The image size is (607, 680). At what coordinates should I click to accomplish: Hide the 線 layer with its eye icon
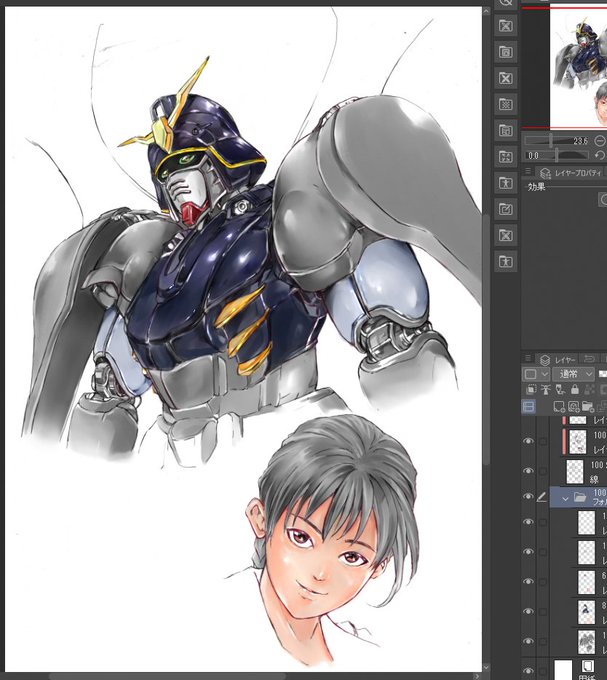(528, 471)
